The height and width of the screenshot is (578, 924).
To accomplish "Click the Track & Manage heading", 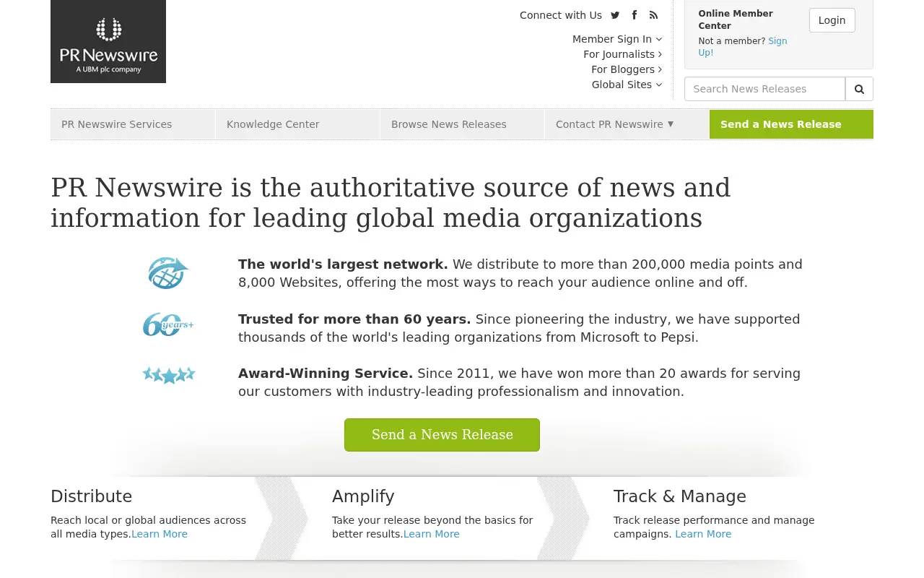I will point(680,497).
